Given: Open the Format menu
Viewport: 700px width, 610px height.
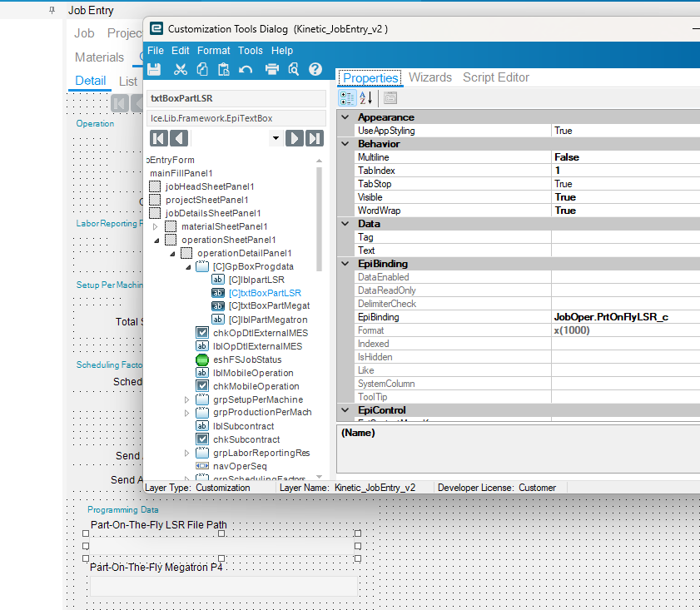Looking at the screenshot, I should (x=214, y=51).
